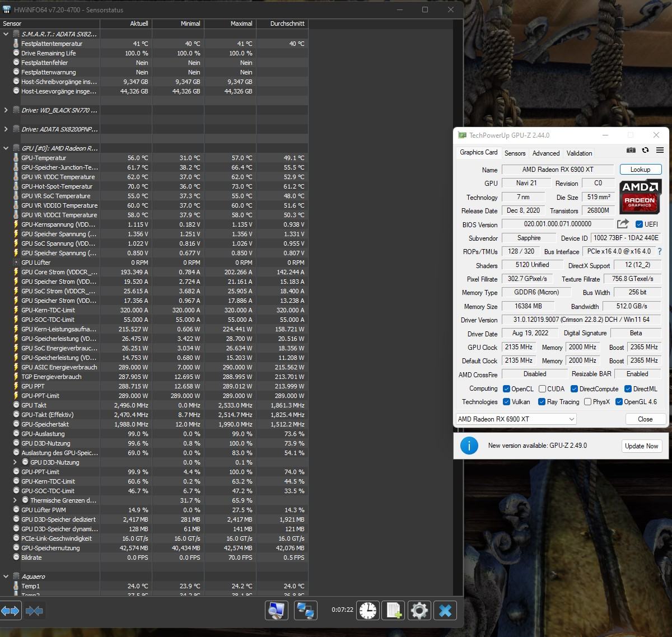
Task: Click the HWiNFO network computers icon
Action: click(305, 610)
